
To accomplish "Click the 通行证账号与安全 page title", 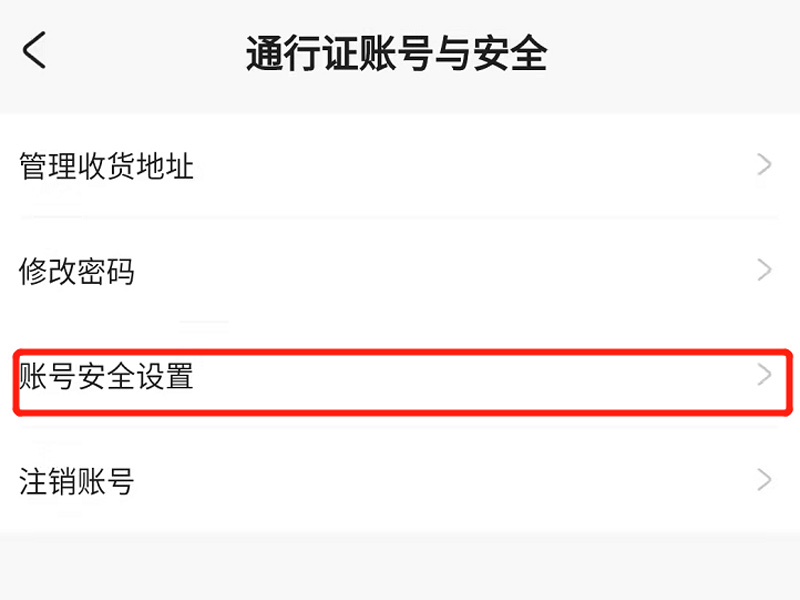I will pyautogui.click(x=396, y=54).
